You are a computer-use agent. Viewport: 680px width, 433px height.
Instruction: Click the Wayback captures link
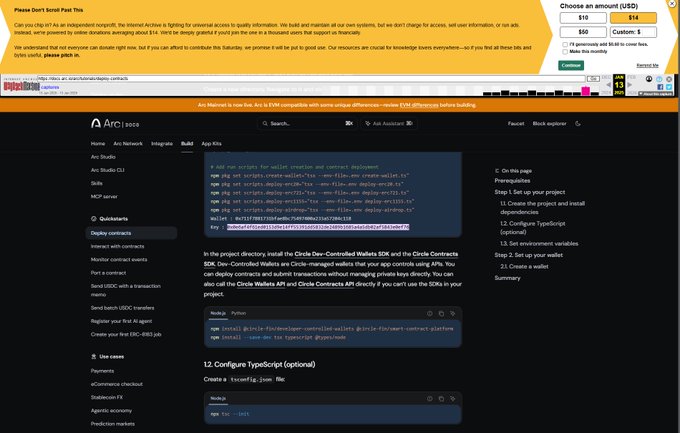coord(50,87)
